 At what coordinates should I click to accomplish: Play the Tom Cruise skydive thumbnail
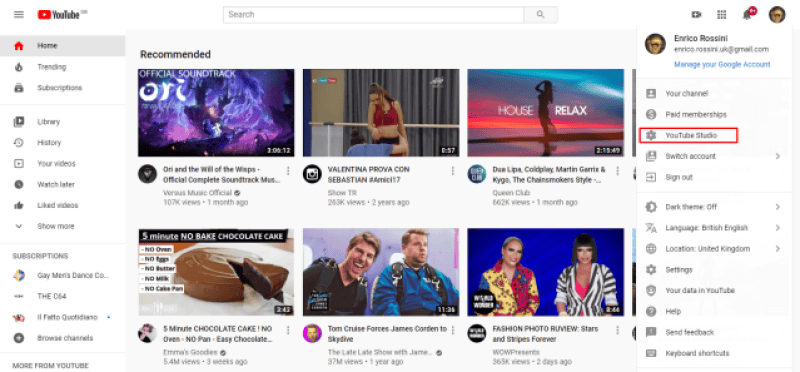(381, 272)
